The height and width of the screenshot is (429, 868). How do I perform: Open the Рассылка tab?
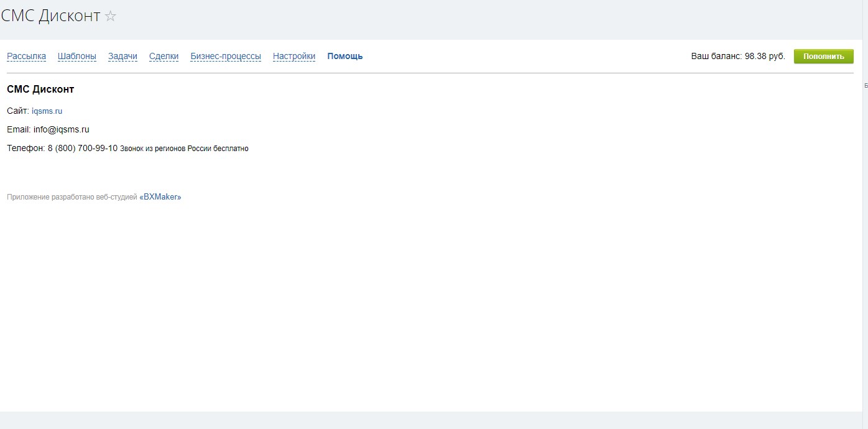coord(26,56)
